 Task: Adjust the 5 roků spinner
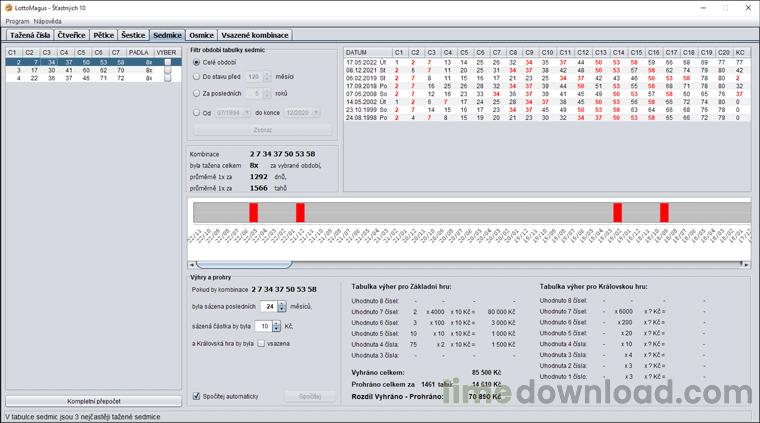(267, 94)
